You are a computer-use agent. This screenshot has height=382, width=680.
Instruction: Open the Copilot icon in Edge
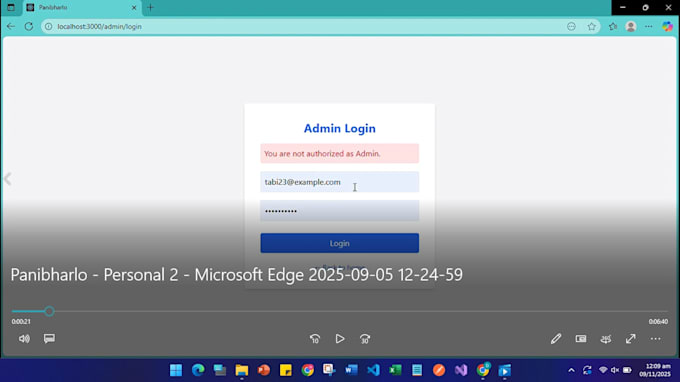click(667, 26)
